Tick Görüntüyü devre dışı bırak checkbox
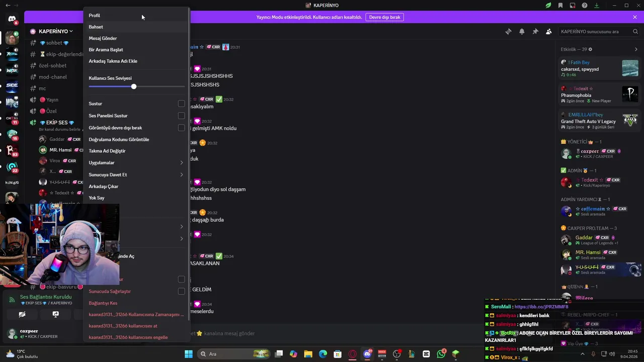644x362 pixels. click(181, 128)
